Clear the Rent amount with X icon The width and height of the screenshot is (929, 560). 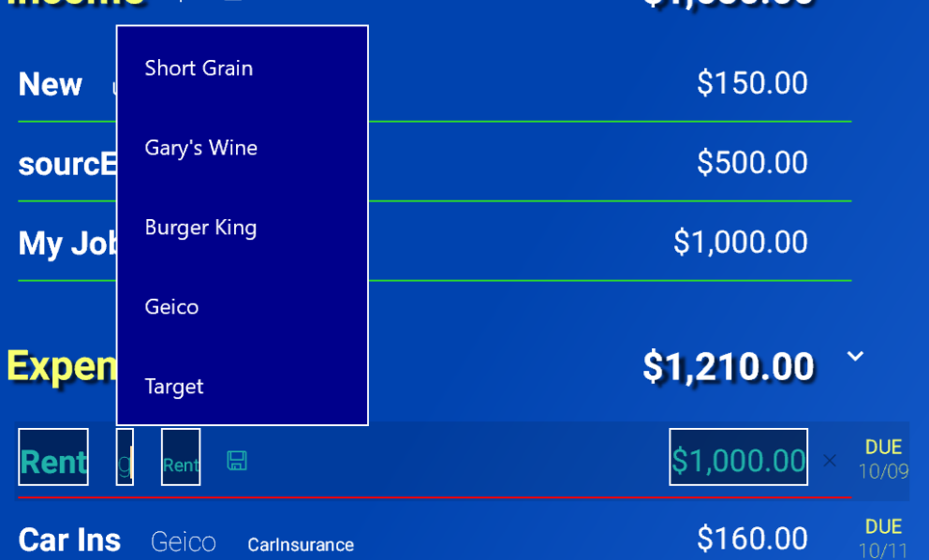click(x=830, y=461)
